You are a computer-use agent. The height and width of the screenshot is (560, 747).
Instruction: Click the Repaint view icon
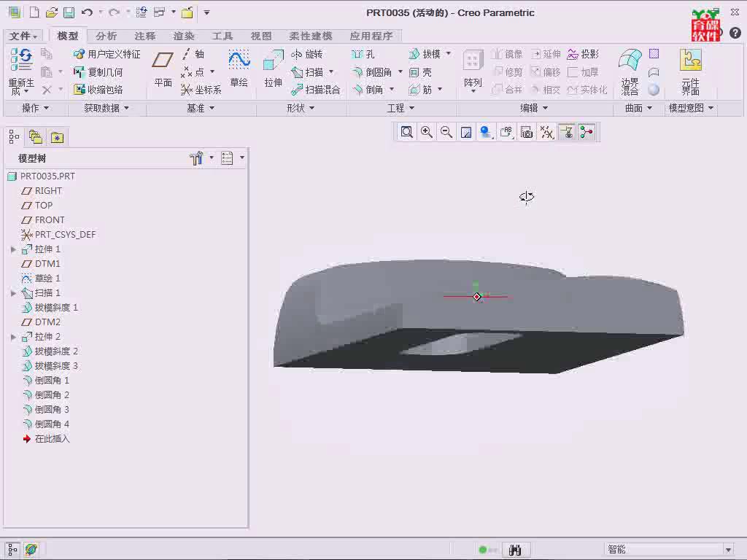[466, 132]
